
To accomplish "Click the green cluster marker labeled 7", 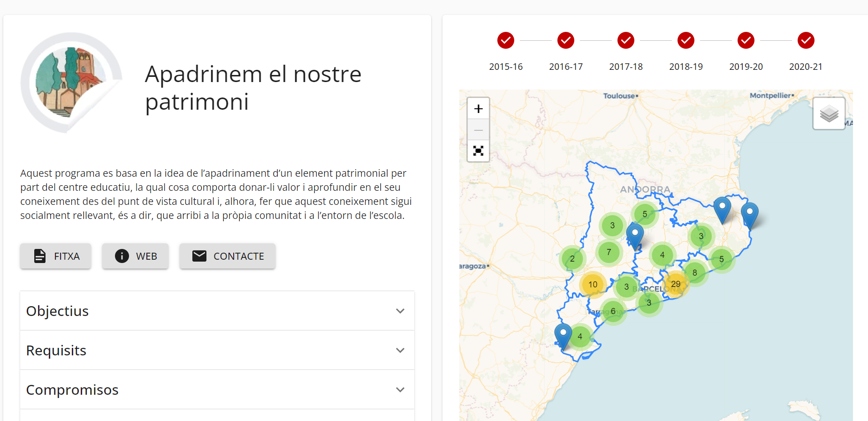I will [x=609, y=252].
